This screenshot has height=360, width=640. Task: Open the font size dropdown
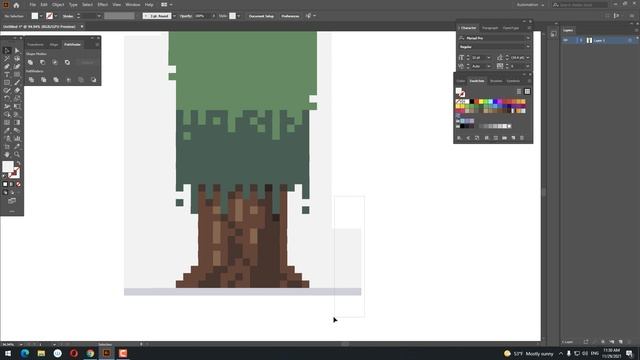tap(489, 58)
